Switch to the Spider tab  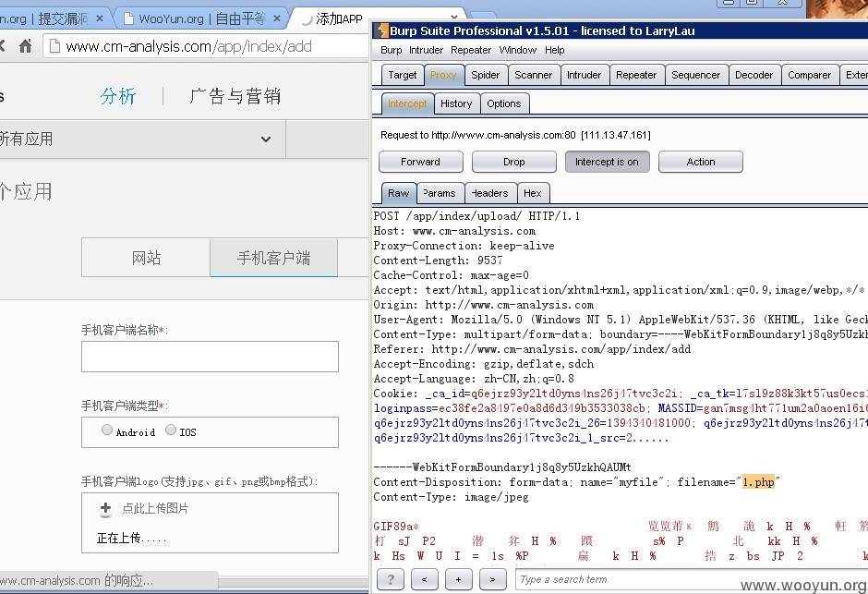(x=485, y=75)
